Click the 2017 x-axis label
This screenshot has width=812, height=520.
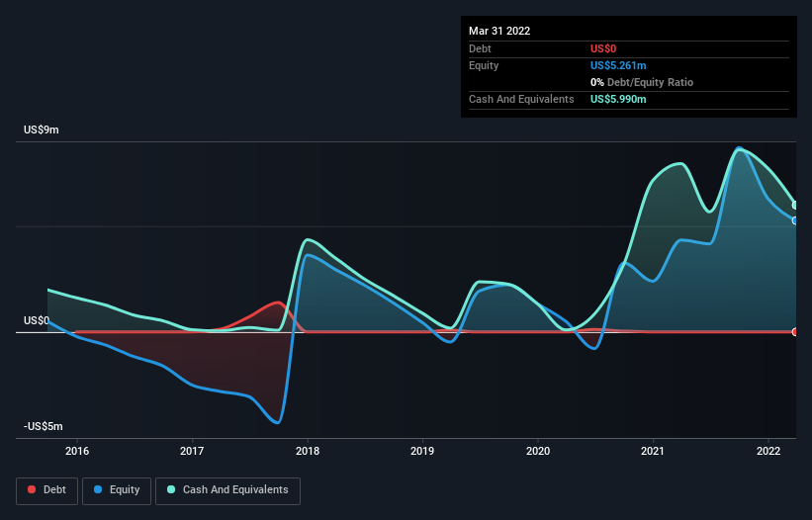[x=192, y=451]
